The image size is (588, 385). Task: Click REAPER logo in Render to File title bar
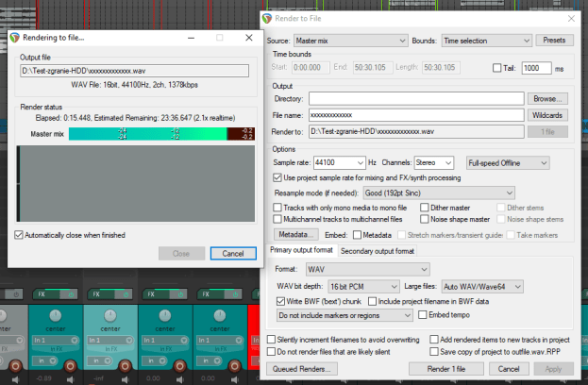(x=269, y=18)
